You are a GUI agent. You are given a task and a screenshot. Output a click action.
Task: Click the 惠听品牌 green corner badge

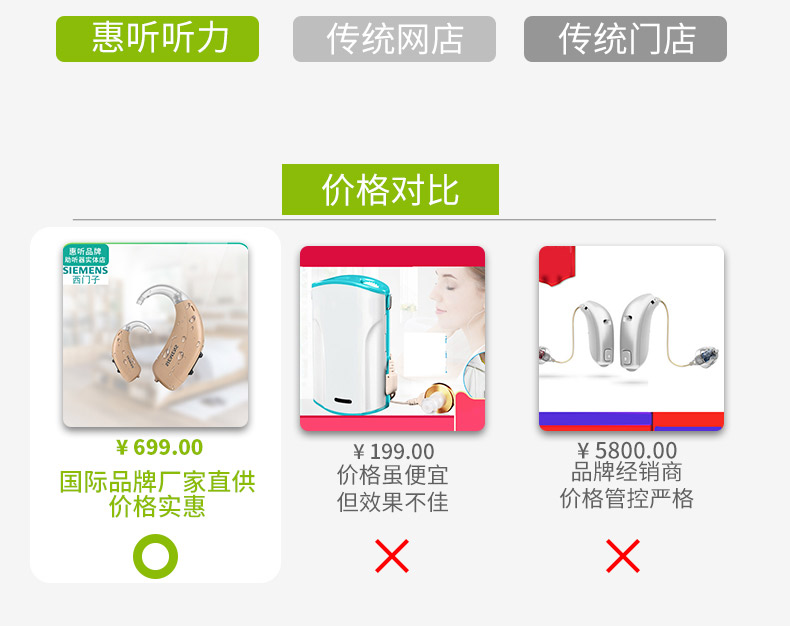[x=85, y=255]
